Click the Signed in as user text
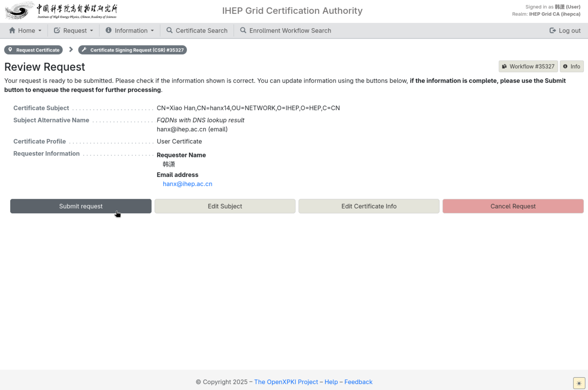 (553, 7)
